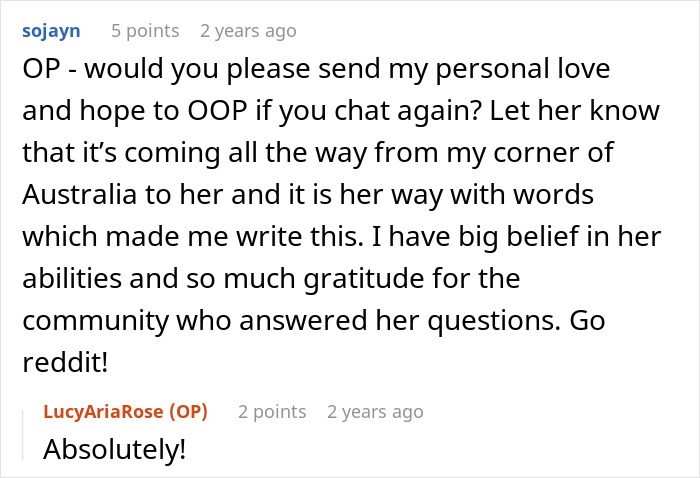Click the phrase 'personal love' in the comment
This screenshot has height=478, width=700.
(522, 69)
